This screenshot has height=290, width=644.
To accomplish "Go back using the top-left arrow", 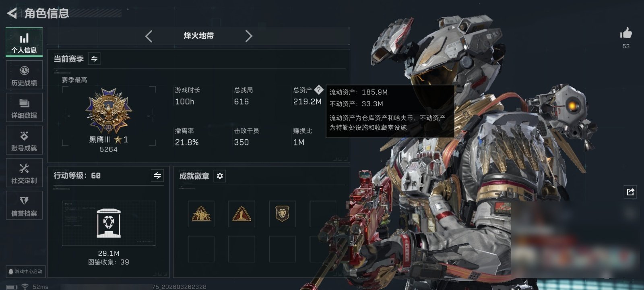I will [x=12, y=13].
